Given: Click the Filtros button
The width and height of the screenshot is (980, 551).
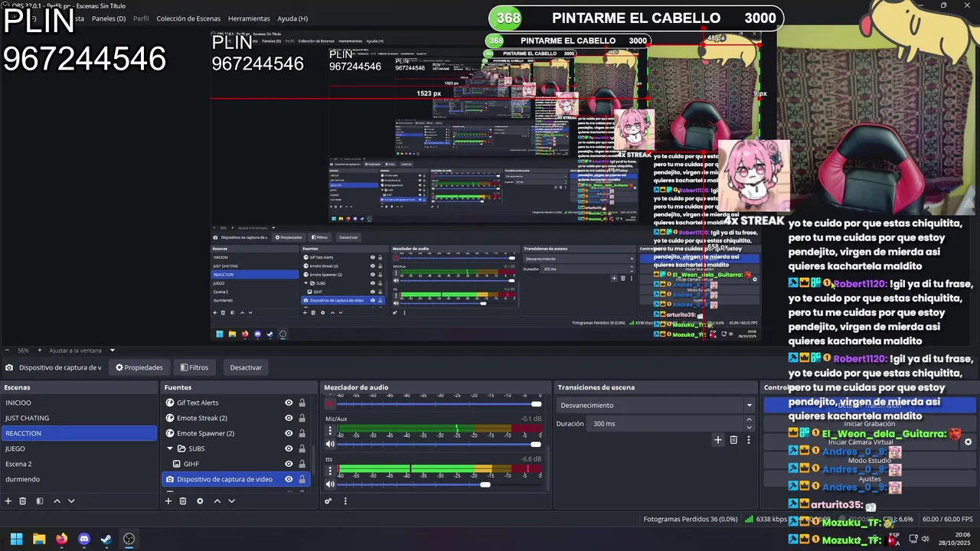Looking at the screenshot, I should click(194, 367).
